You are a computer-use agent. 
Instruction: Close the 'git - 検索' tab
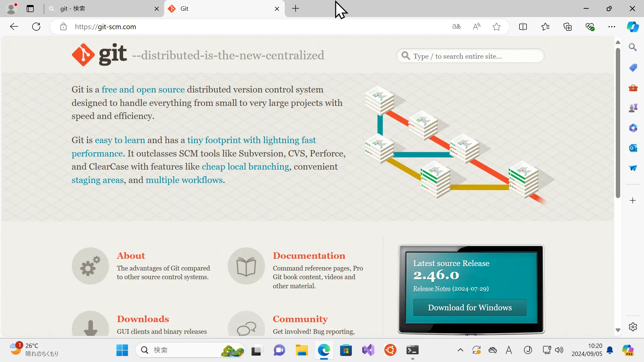157,9
